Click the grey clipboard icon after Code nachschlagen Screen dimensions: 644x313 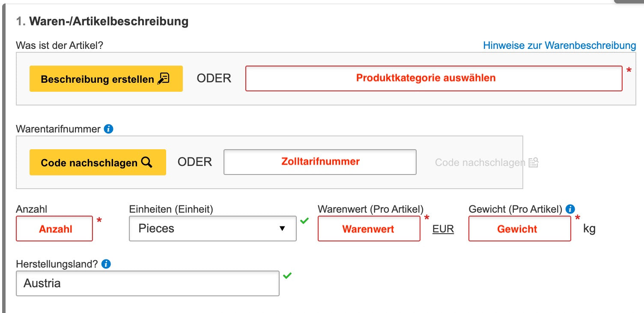coord(533,162)
